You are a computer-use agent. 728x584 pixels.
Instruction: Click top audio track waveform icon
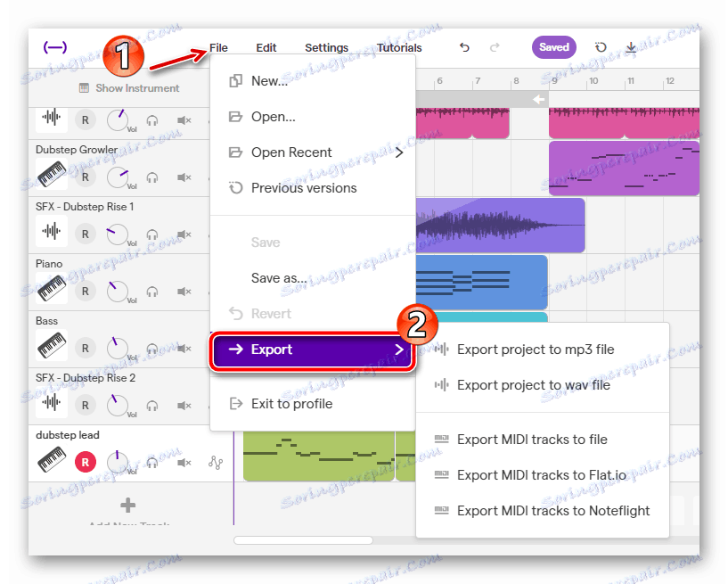pyautogui.click(x=52, y=118)
